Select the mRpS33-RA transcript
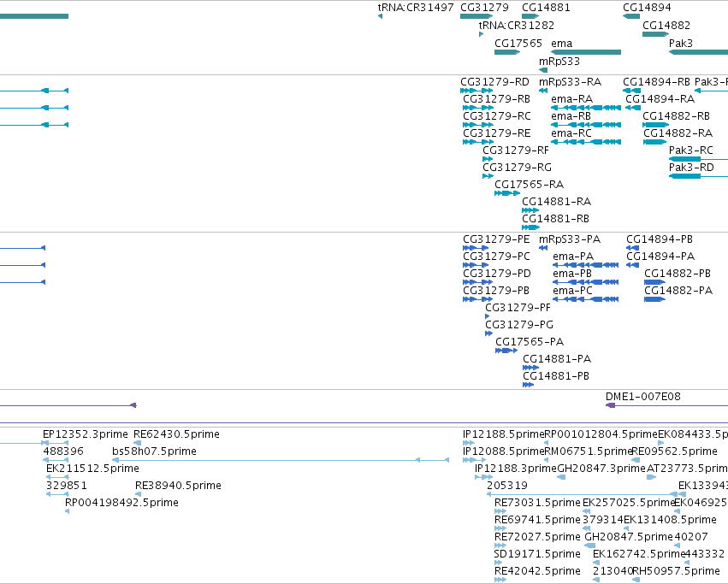The width and height of the screenshot is (728, 584). click(x=570, y=82)
